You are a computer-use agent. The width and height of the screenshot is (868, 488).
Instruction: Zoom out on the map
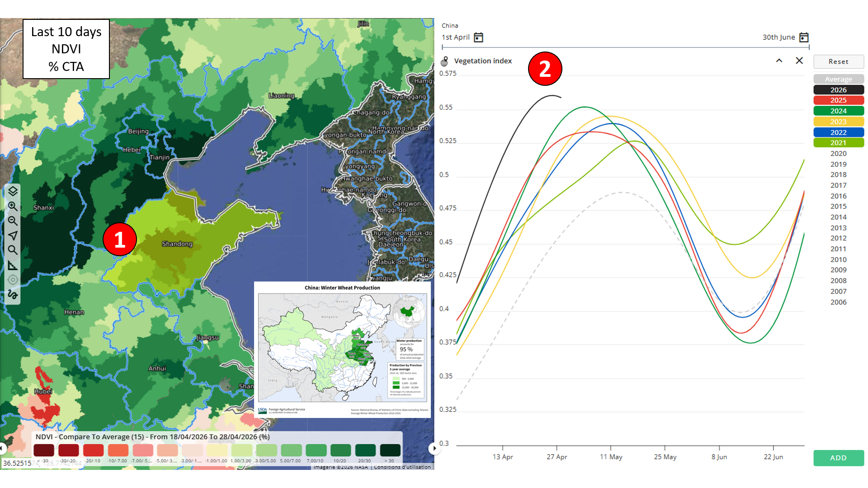coord(13,221)
